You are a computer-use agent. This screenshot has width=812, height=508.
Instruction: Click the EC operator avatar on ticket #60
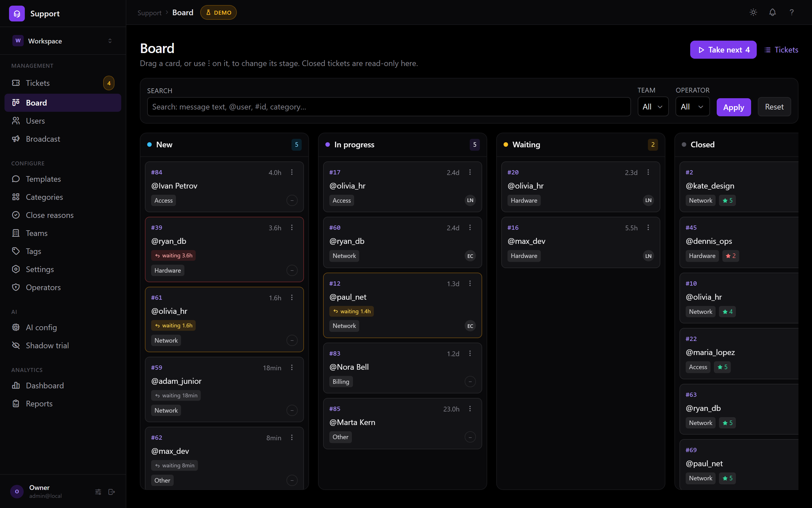pyautogui.click(x=470, y=256)
